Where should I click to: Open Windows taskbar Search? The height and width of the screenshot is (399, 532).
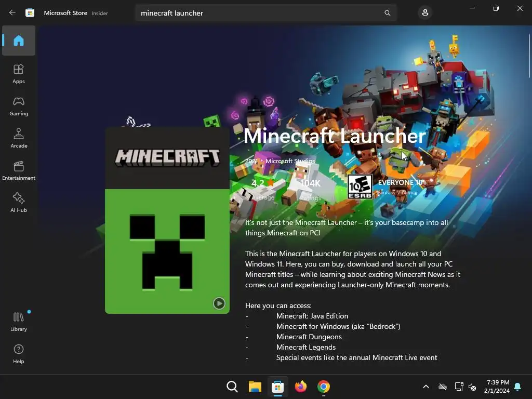point(232,387)
